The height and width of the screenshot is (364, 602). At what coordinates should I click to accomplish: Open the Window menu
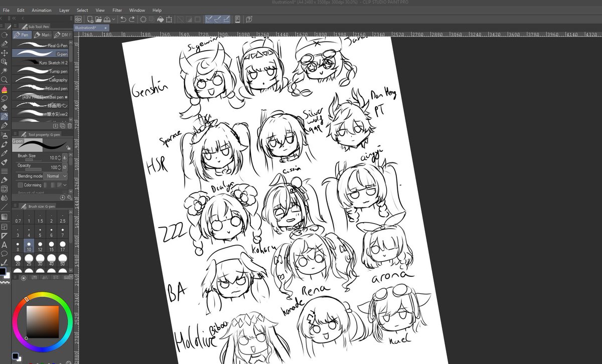137,10
